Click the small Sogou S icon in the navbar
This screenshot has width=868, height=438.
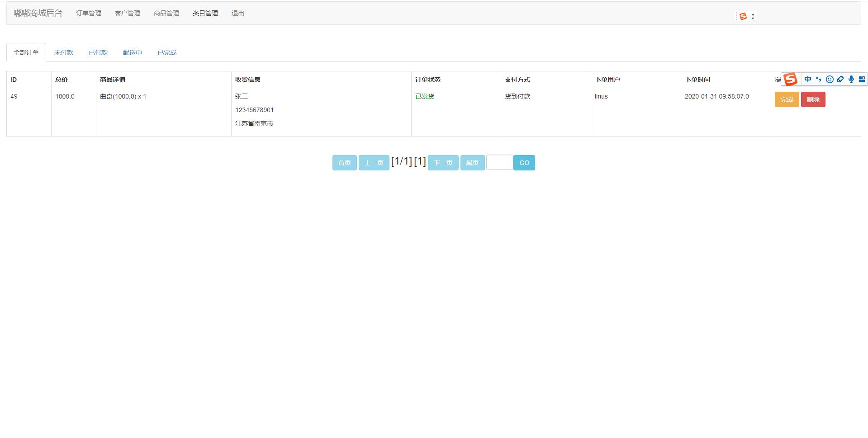point(743,16)
